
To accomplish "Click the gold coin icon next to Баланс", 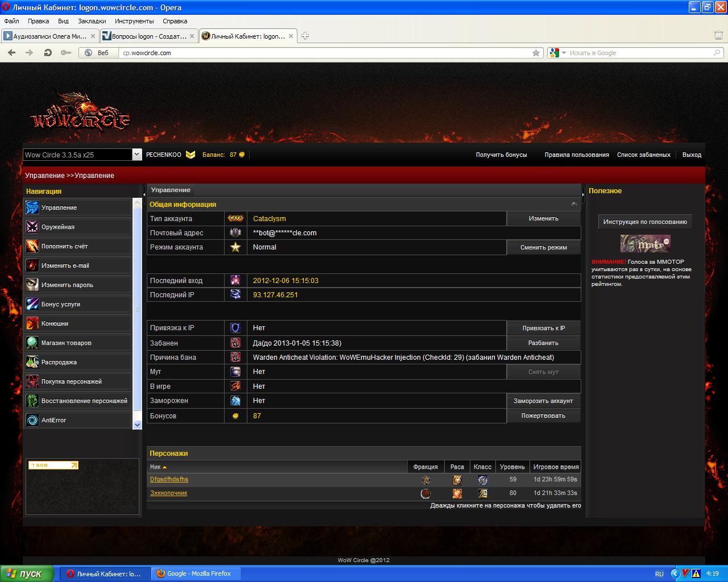I will point(242,155).
